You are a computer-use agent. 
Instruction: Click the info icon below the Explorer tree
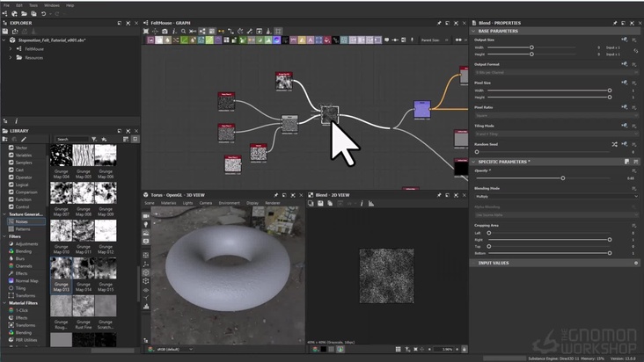coord(16,120)
